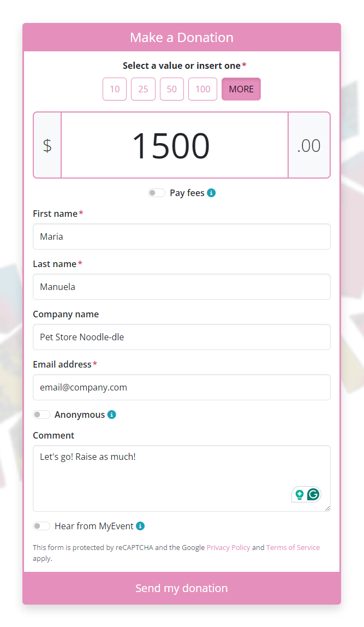Image resolution: width=364 pixels, height=627 pixels.
Task: Turn on Hear from MyEvent switch
Action: (x=41, y=526)
